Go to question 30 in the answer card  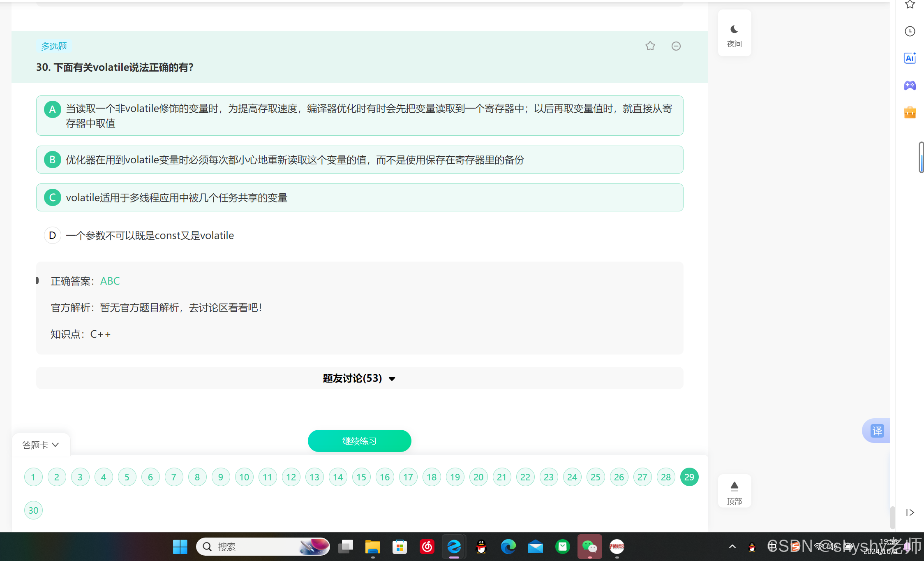point(33,510)
